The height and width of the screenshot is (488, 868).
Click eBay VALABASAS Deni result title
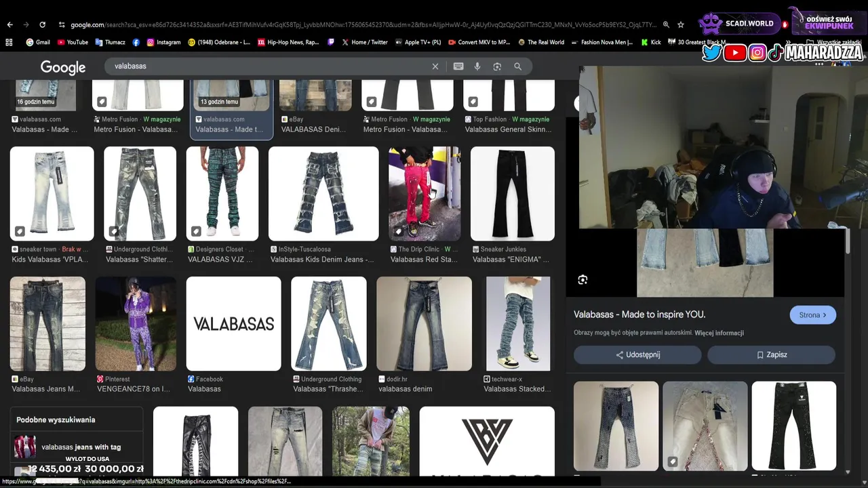click(x=313, y=129)
